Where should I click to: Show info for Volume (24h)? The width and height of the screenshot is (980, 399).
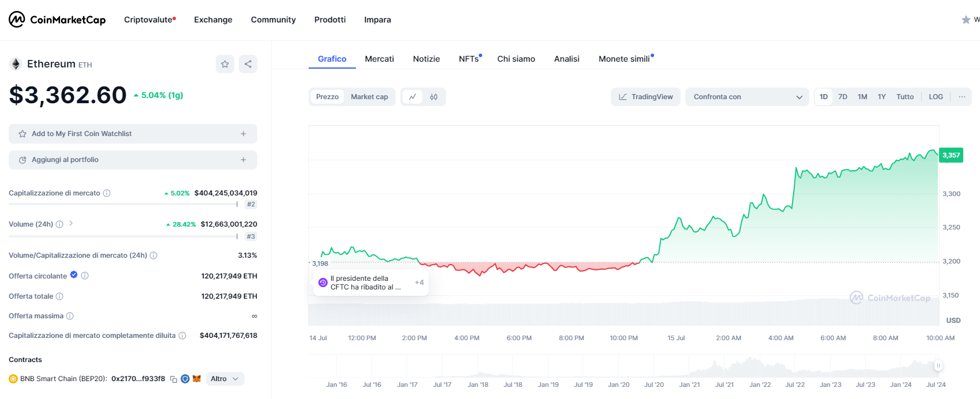coord(59,224)
